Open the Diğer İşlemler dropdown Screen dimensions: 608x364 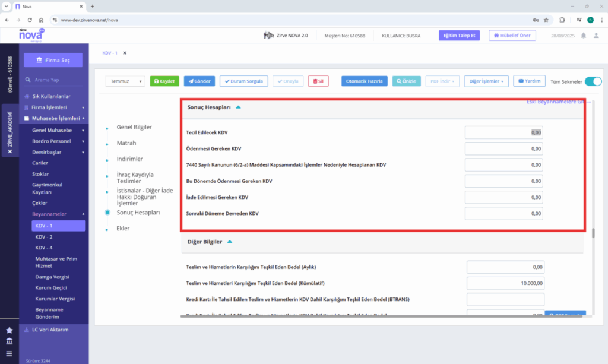click(486, 81)
